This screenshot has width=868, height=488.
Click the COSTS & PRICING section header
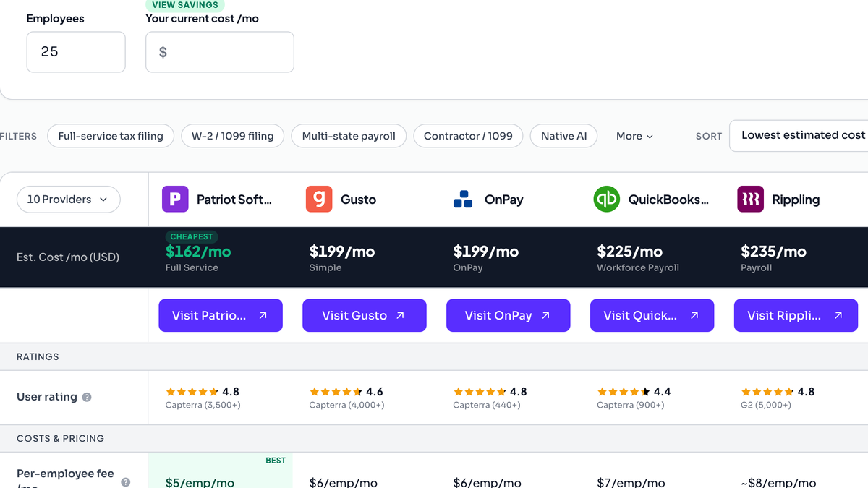(x=60, y=438)
